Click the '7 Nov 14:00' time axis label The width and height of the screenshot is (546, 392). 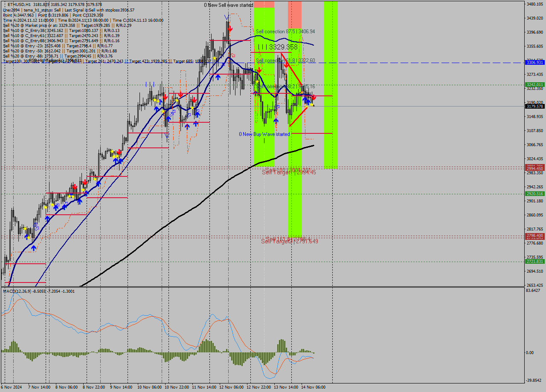[39, 387]
